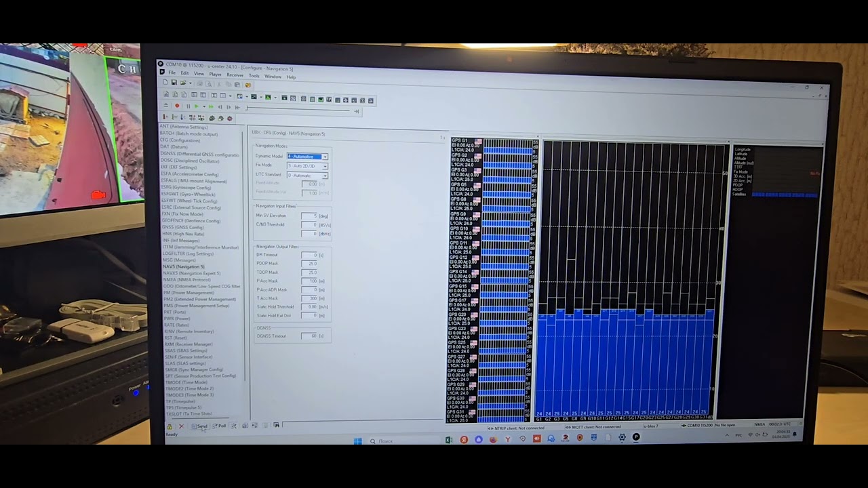Click the DGNSS Timeout input field

(309, 336)
